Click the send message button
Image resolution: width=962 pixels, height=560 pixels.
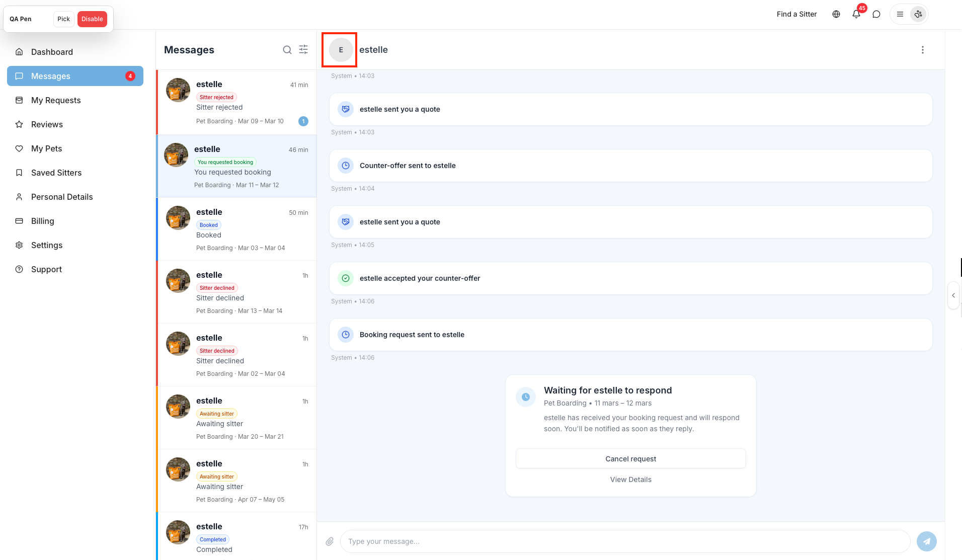point(926,541)
